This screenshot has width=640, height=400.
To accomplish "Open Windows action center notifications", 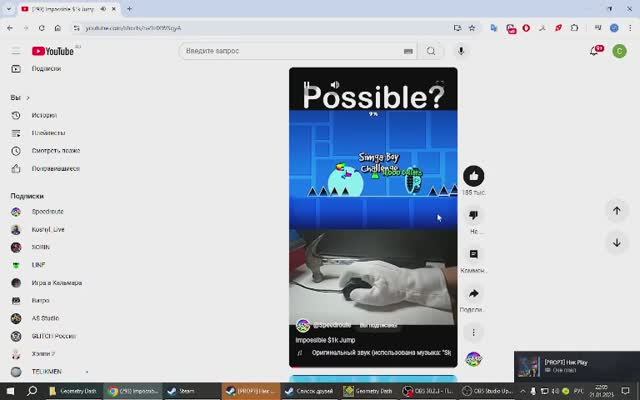I will (x=625, y=391).
